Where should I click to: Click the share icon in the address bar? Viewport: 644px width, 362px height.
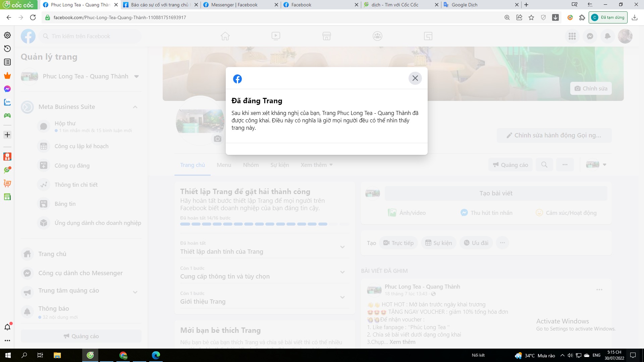coord(519,17)
